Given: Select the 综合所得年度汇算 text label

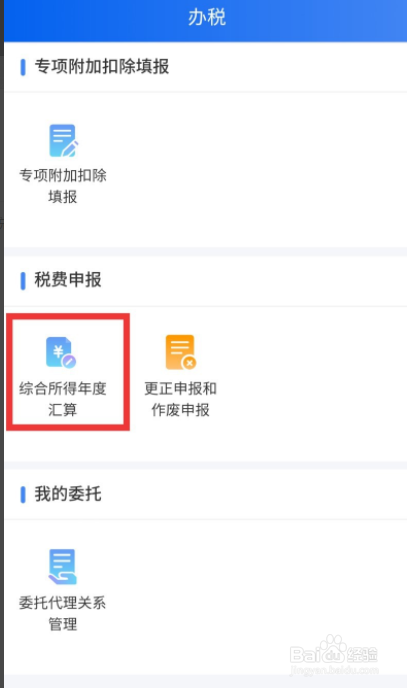Looking at the screenshot, I should tap(63, 399).
